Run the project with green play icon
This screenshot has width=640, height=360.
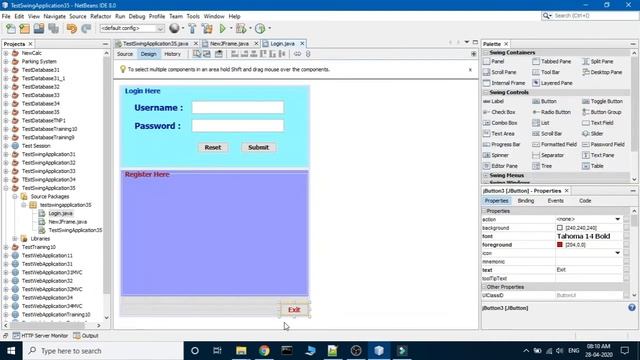[222, 29]
